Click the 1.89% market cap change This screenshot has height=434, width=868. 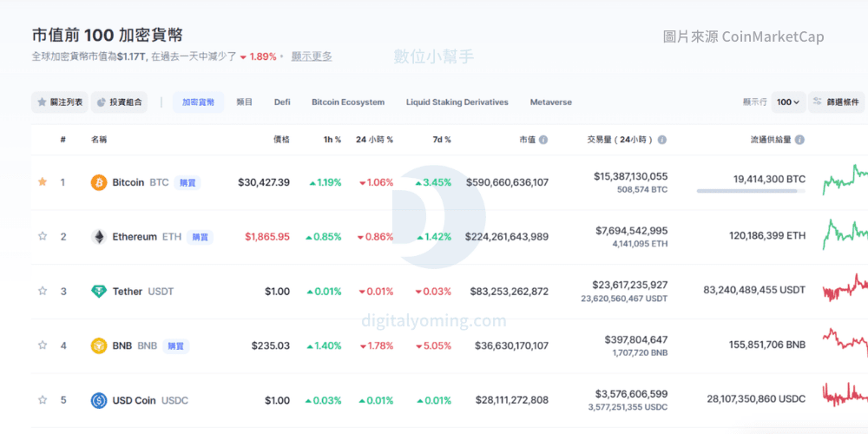click(x=258, y=56)
